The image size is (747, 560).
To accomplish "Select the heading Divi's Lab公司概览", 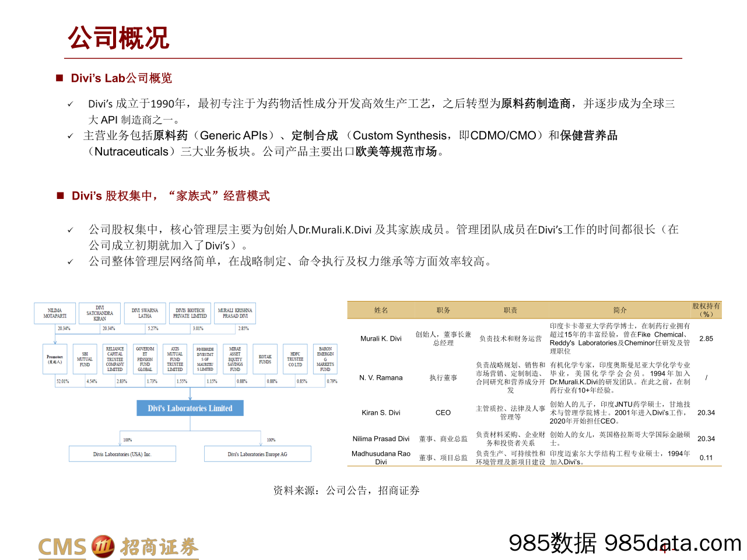I will click(121, 78).
